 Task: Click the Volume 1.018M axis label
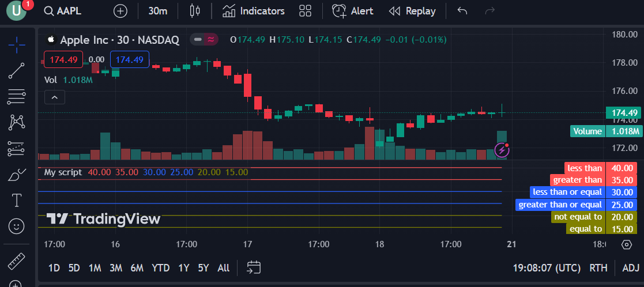tap(606, 131)
